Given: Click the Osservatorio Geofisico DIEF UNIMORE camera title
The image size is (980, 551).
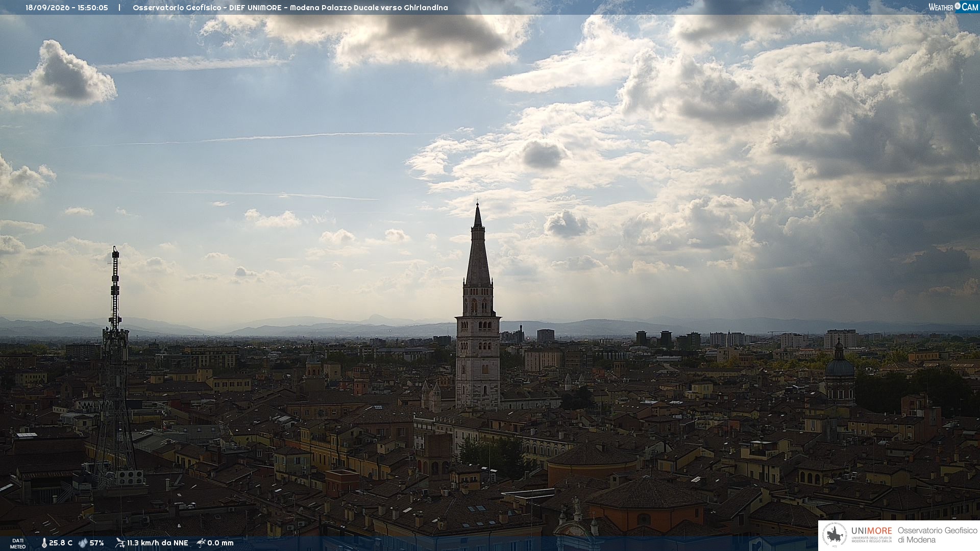Looking at the screenshot, I should pyautogui.click(x=290, y=8).
